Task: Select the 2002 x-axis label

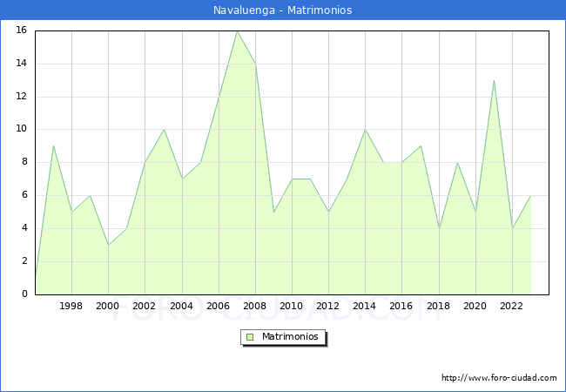Action: (x=145, y=306)
